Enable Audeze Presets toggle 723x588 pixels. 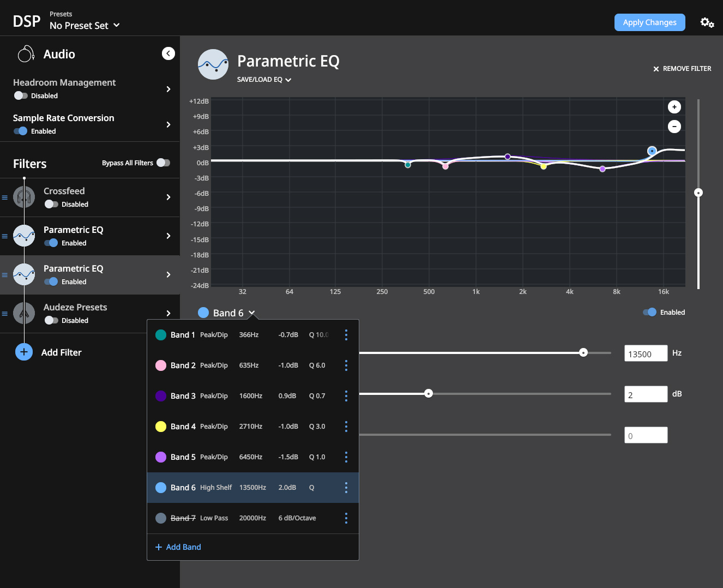click(51, 320)
